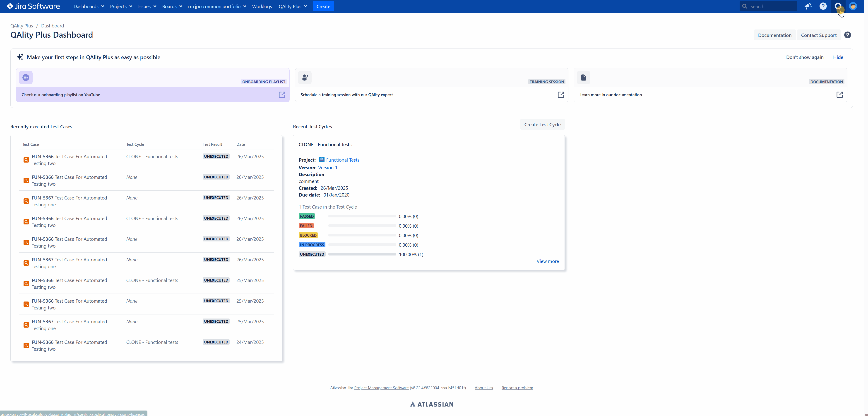Click the Test Cycle column header
The width and height of the screenshot is (868, 416).
pos(135,144)
